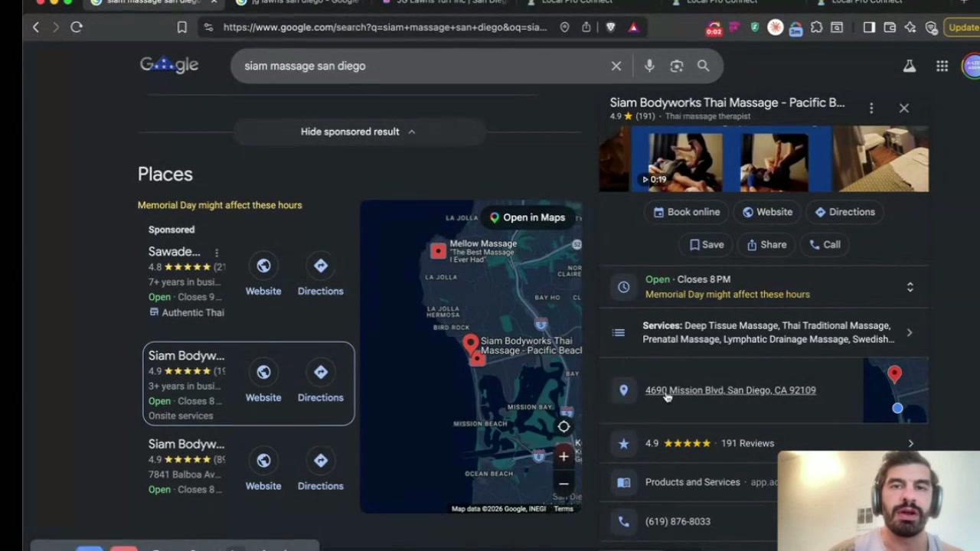
Task: Click the small location map thumbnail
Action: [895, 390]
